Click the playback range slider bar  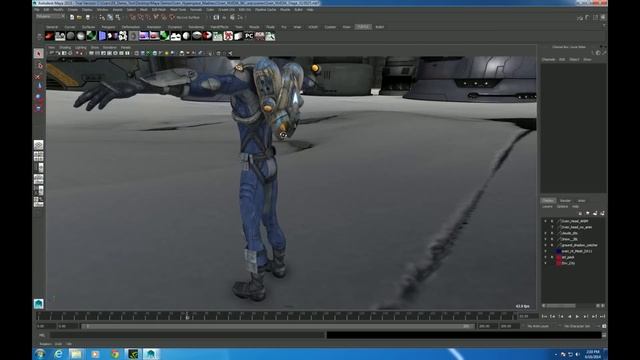pyautogui.click(x=278, y=326)
